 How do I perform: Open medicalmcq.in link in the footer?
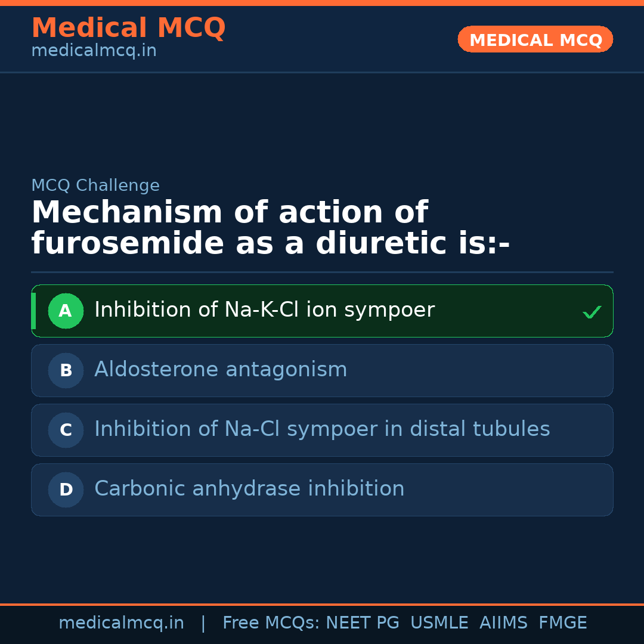[x=121, y=623]
